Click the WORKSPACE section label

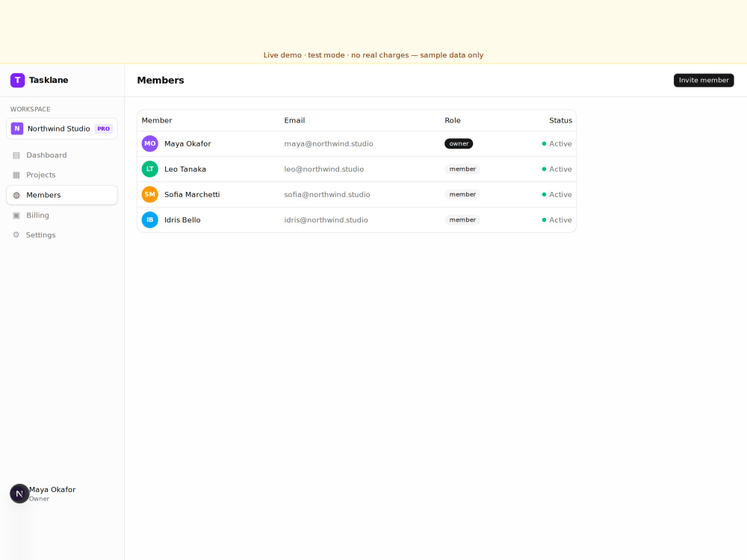pyautogui.click(x=31, y=109)
